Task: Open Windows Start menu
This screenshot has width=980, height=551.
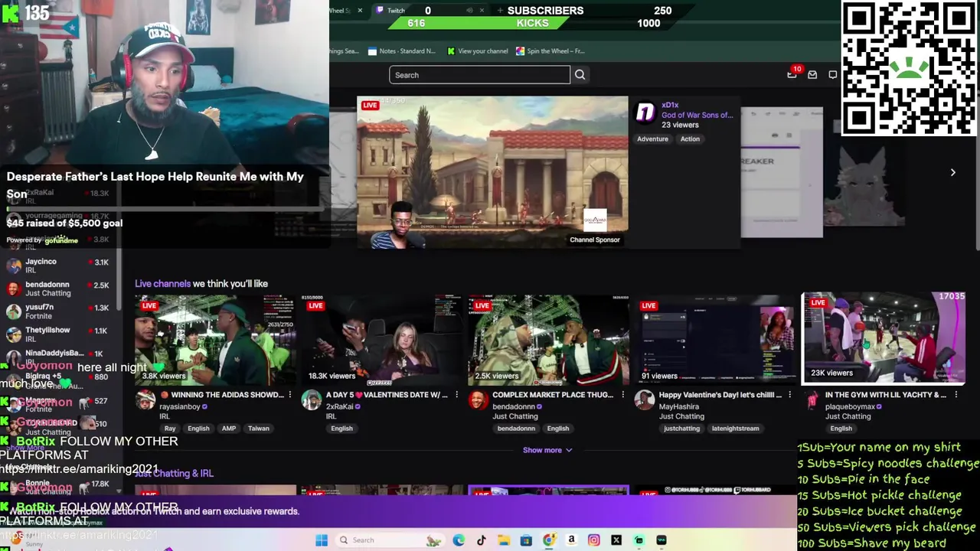Action: (x=322, y=540)
